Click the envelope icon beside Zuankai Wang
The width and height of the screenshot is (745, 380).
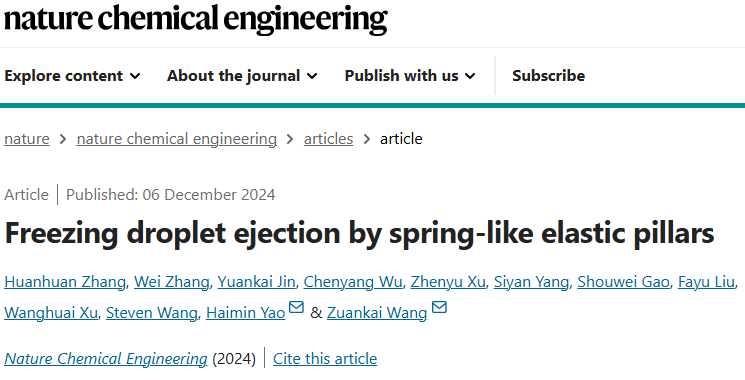(439, 307)
